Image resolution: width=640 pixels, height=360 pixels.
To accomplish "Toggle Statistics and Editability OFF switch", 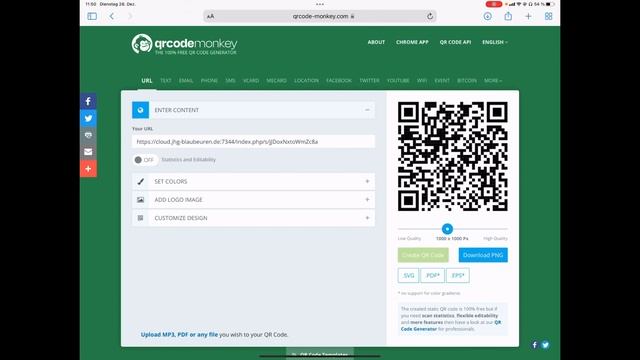I will pos(145,160).
